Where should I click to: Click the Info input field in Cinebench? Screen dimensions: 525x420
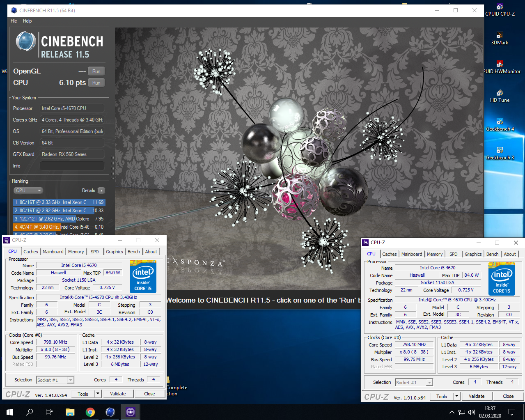tap(72, 165)
